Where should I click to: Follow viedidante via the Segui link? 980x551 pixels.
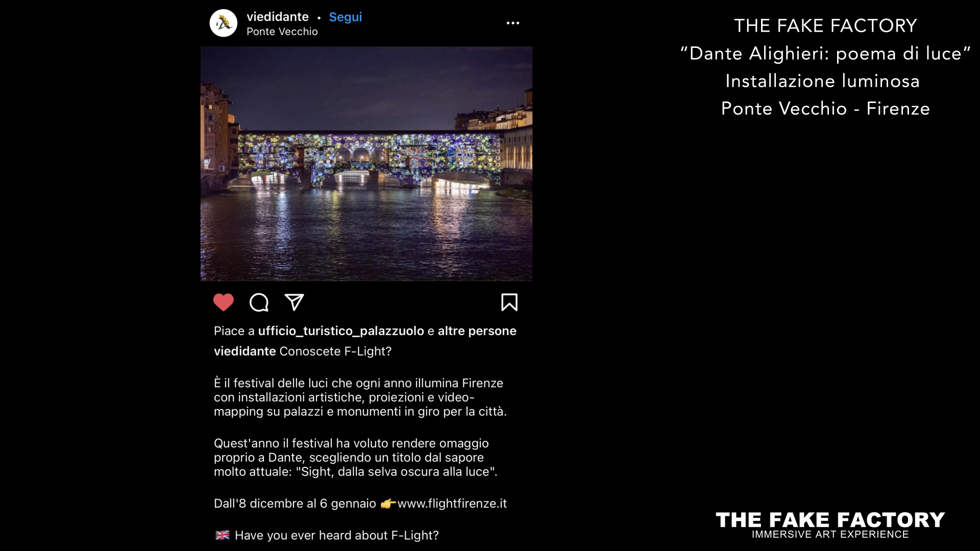click(x=346, y=17)
